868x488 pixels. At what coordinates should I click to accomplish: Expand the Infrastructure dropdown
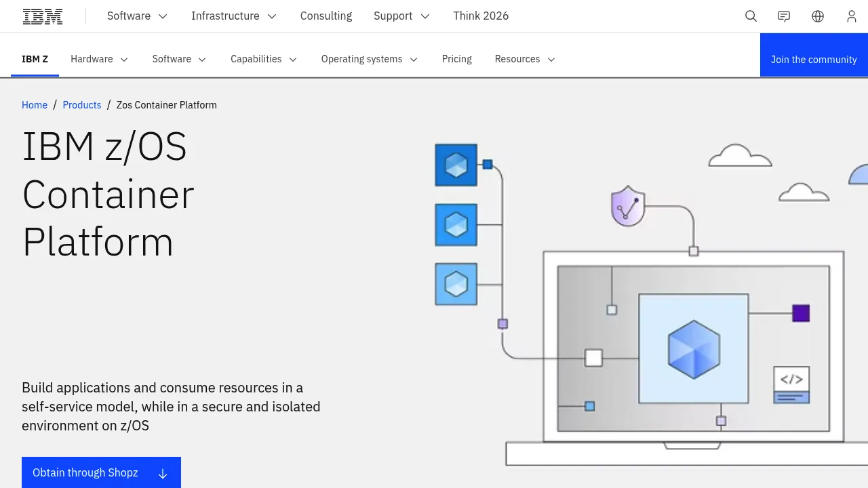(234, 16)
